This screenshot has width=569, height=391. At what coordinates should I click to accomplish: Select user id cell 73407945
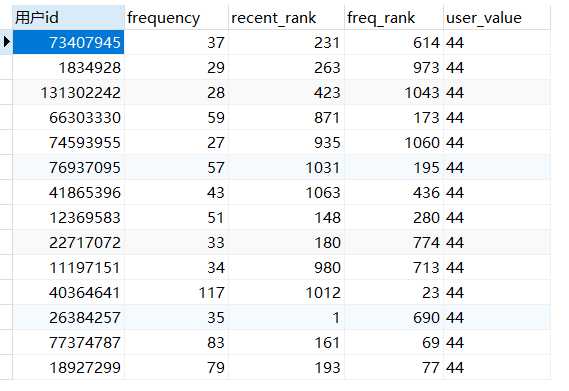pos(68,42)
